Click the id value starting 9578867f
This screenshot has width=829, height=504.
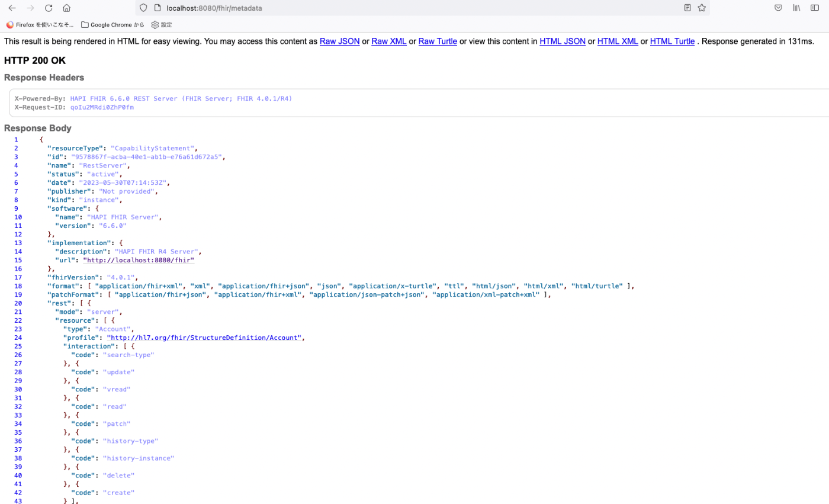146,157
